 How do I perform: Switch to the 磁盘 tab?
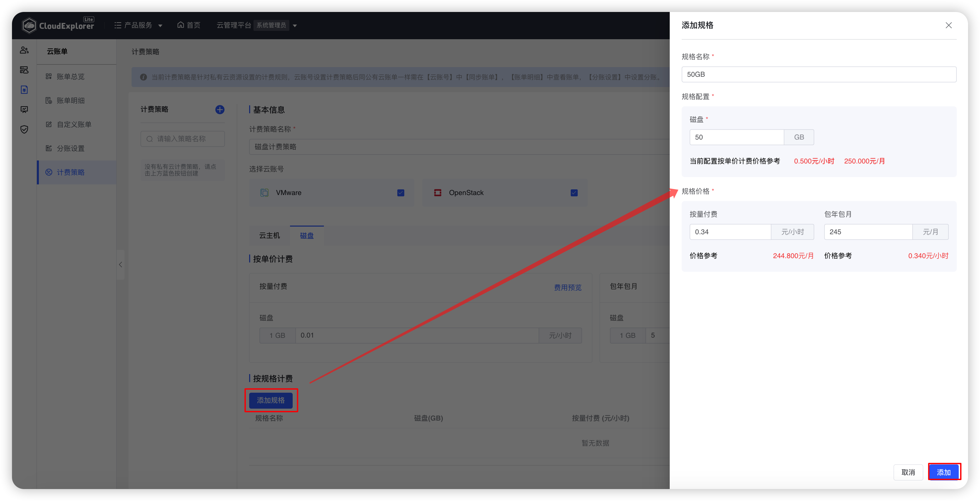pos(307,236)
